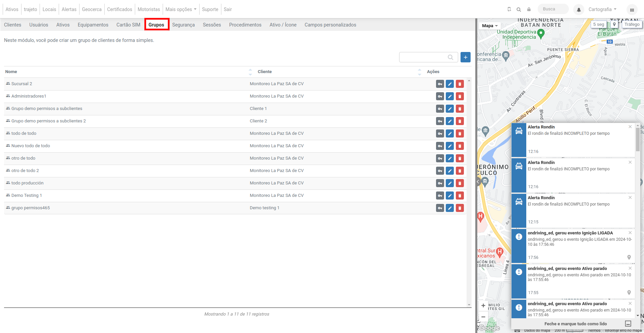This screenshot has height=333, width=644.
Task: Dismiss the 12:15 Alerta Rondín notification
Action: (x=630, y=198)
